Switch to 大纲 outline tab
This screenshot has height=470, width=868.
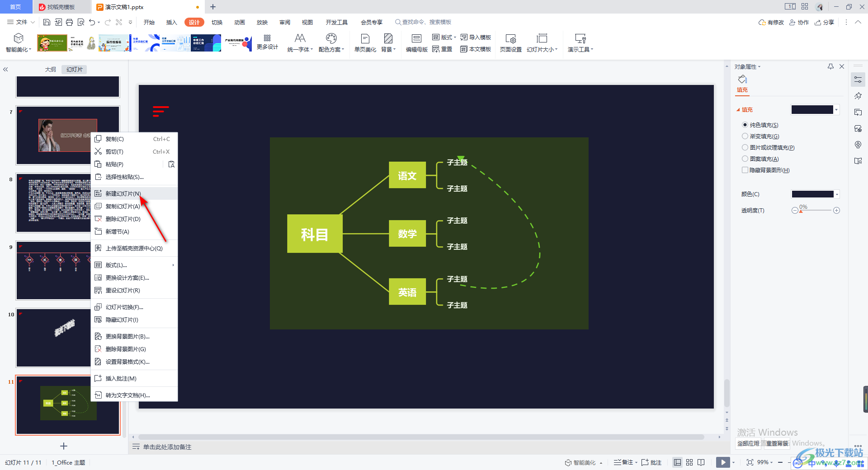(x=51, y=69)
